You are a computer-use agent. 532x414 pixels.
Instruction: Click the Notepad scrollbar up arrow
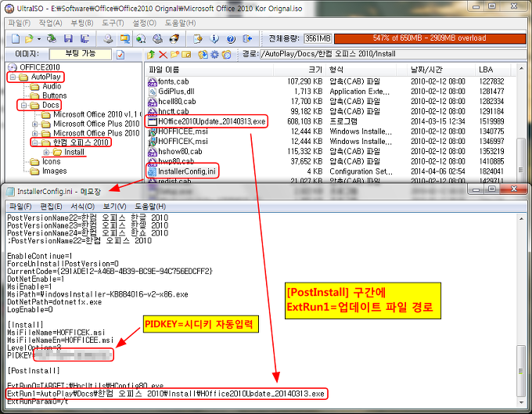tap(521, 219)
